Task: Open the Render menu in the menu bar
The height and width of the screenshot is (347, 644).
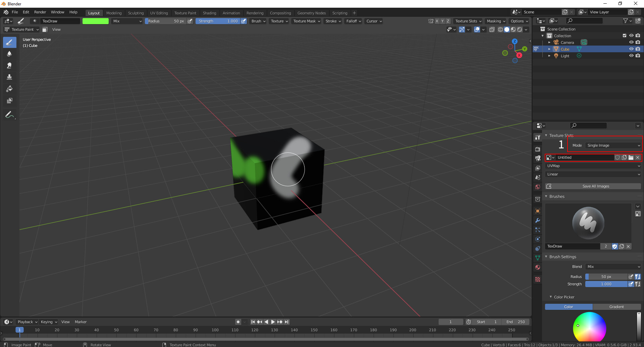Action: [40, 12]
